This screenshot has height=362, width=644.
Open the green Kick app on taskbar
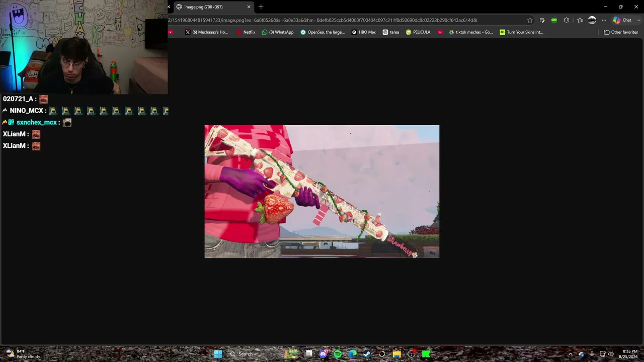(426, 354)
